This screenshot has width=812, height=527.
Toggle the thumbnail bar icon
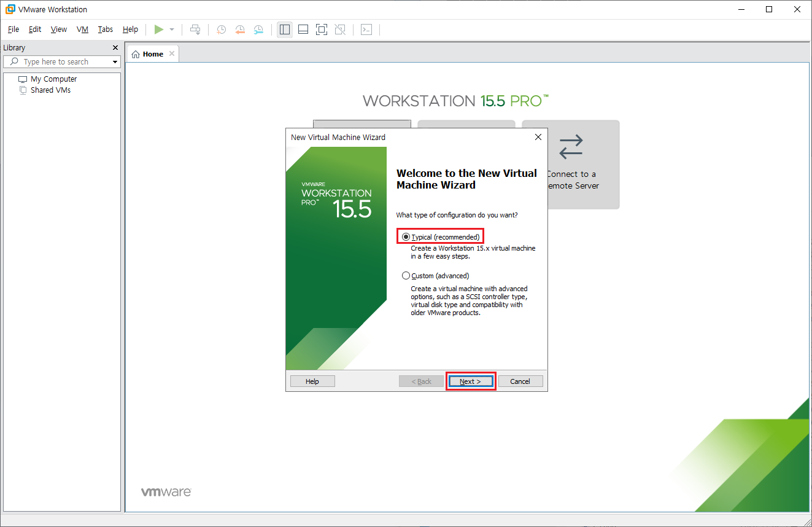click(303, 29)
